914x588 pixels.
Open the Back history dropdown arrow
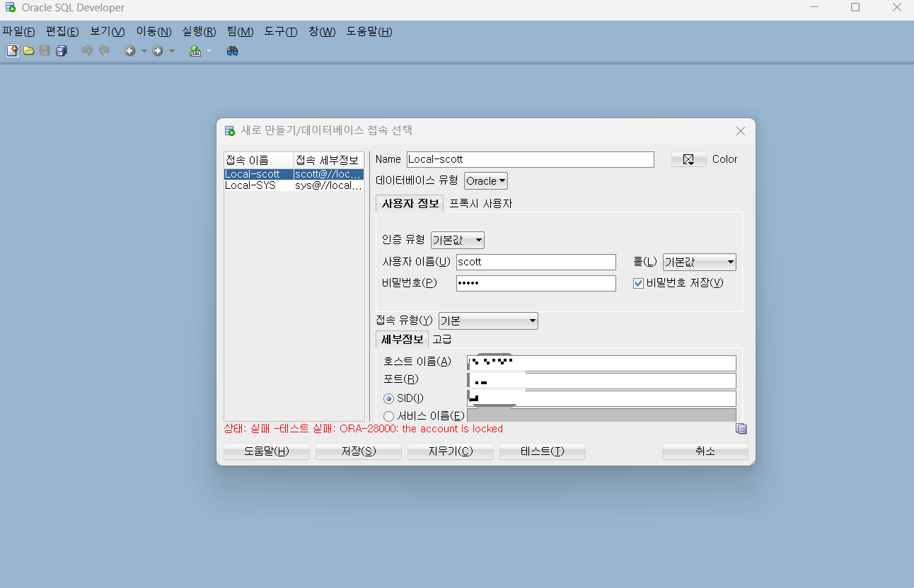tap(144, 51)
